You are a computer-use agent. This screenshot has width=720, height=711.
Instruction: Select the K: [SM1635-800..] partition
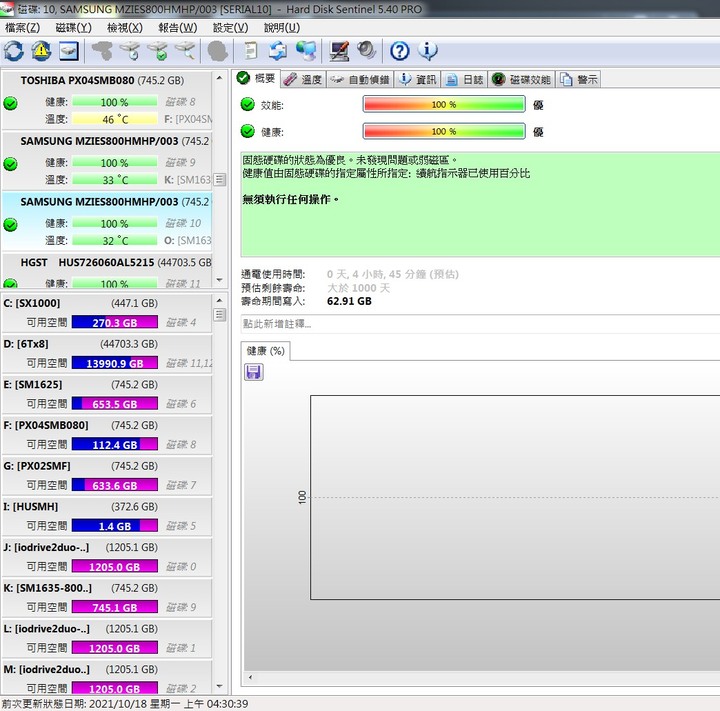(107, 598)
